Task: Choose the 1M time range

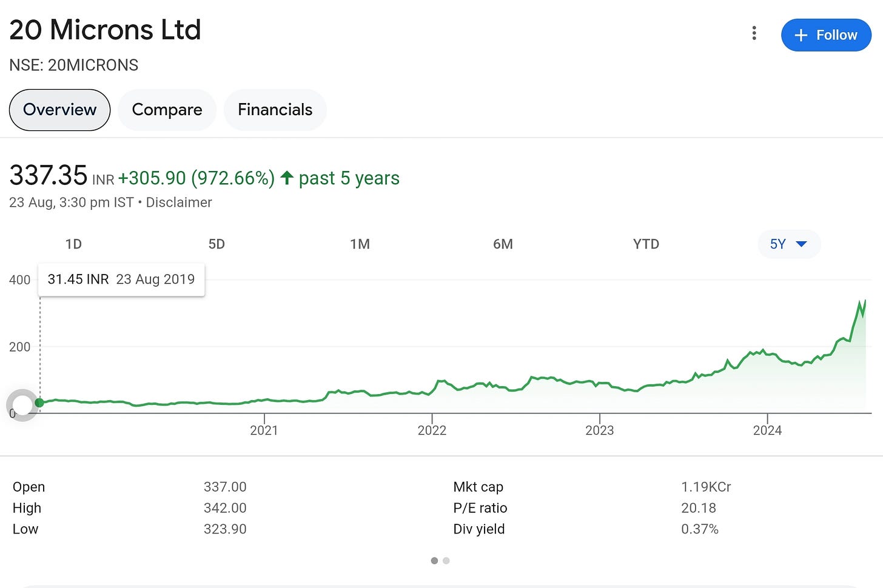Action: pyautogui.click(x=360, y=244)
